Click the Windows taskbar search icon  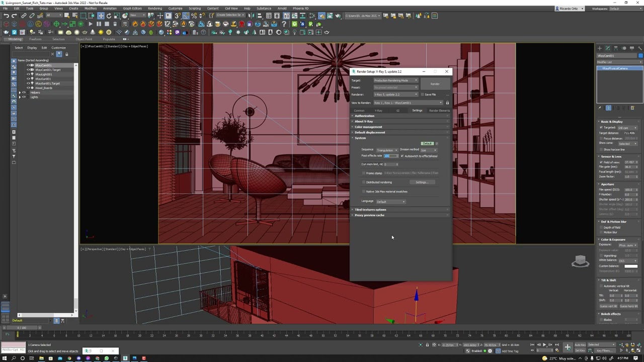[14, 358]
